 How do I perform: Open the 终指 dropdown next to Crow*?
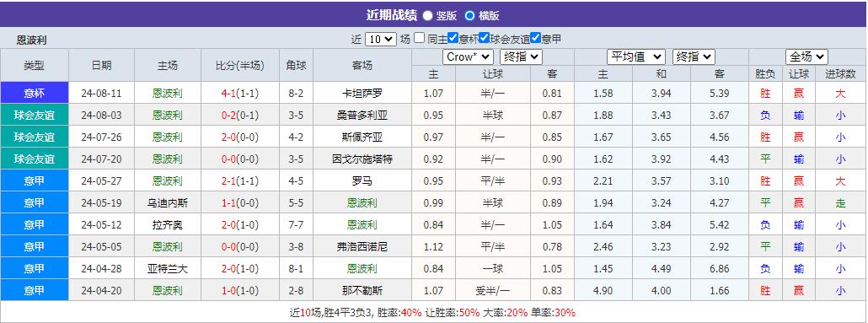click(x=521, y=57)
